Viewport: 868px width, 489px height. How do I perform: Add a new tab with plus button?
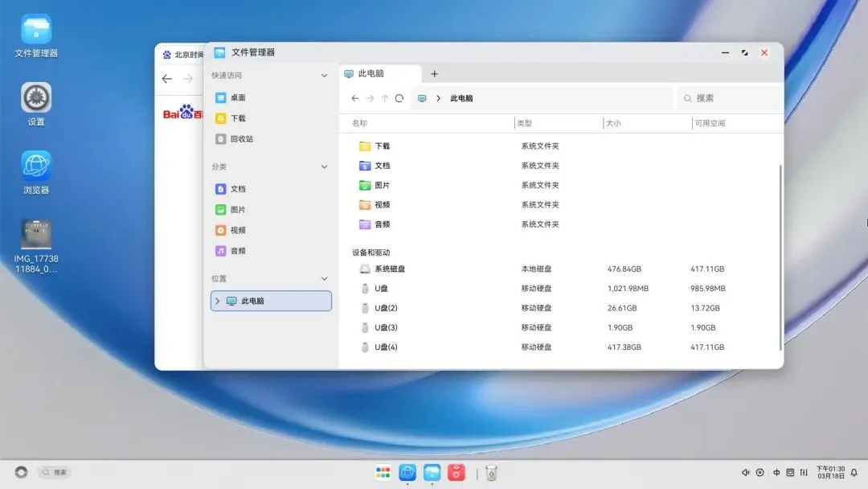tap(434, 74)
